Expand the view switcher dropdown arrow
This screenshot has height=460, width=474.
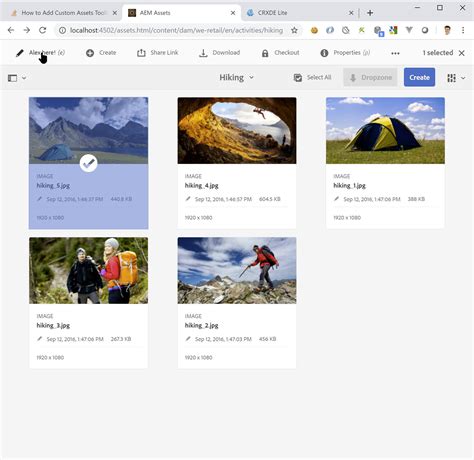click(x=463, y=78)
